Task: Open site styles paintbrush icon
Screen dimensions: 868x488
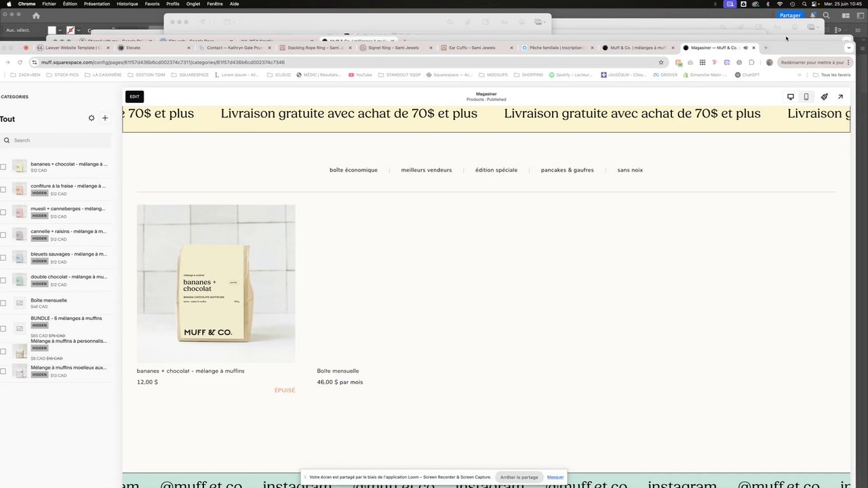Action: click(x=825, y=97)
